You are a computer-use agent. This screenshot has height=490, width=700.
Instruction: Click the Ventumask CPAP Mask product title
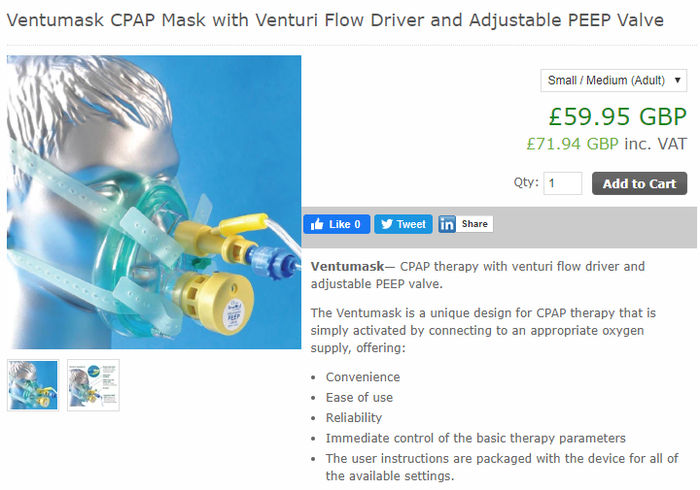tap(335, 20)
